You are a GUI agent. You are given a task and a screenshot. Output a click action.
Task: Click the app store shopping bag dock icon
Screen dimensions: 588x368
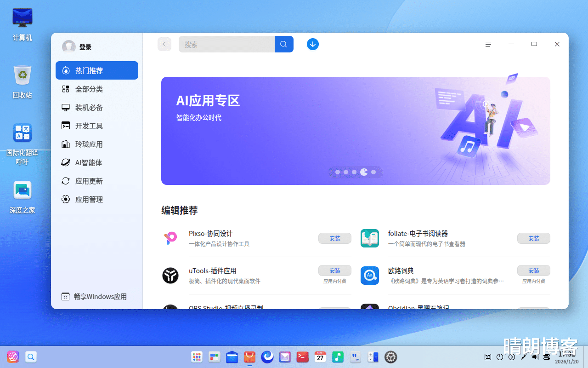249,356
